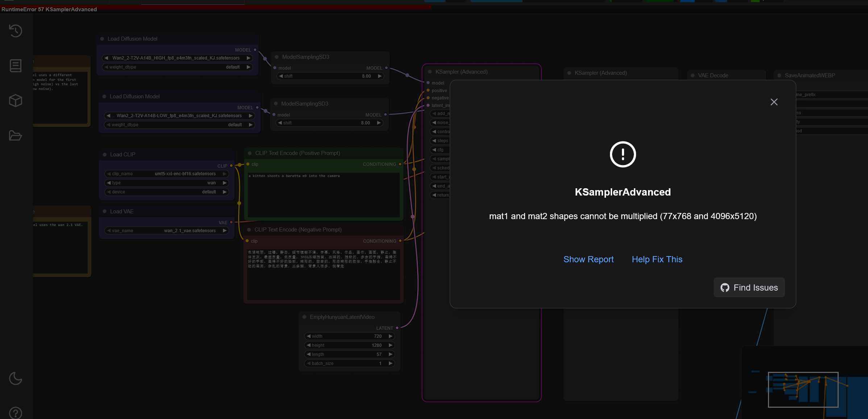Change CLIP type wan right arrow
The height and width of the screenshot is (419, 868).
(225, 183)
